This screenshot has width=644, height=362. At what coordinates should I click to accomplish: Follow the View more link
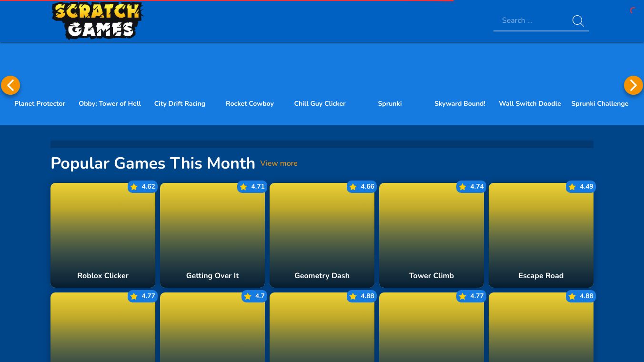click(279, 163)
